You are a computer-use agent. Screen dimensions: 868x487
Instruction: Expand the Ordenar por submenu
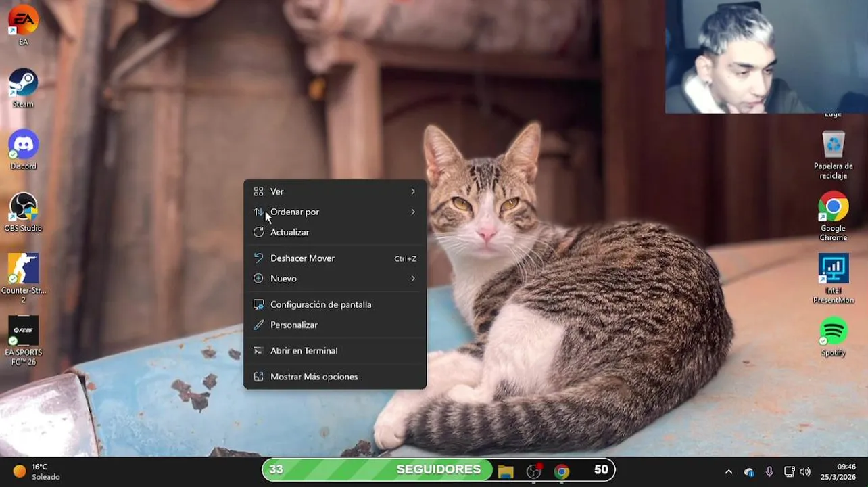pyautogui.click(x=335, y=212)
